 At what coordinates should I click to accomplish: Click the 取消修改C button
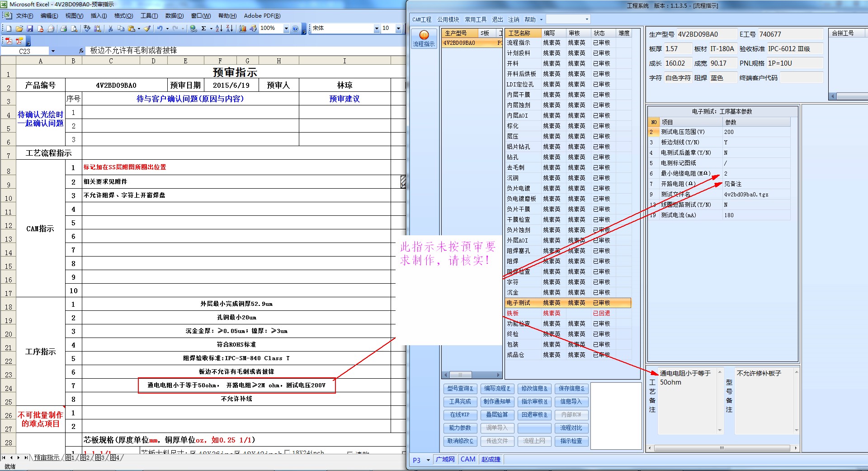(x=460, y=441)
